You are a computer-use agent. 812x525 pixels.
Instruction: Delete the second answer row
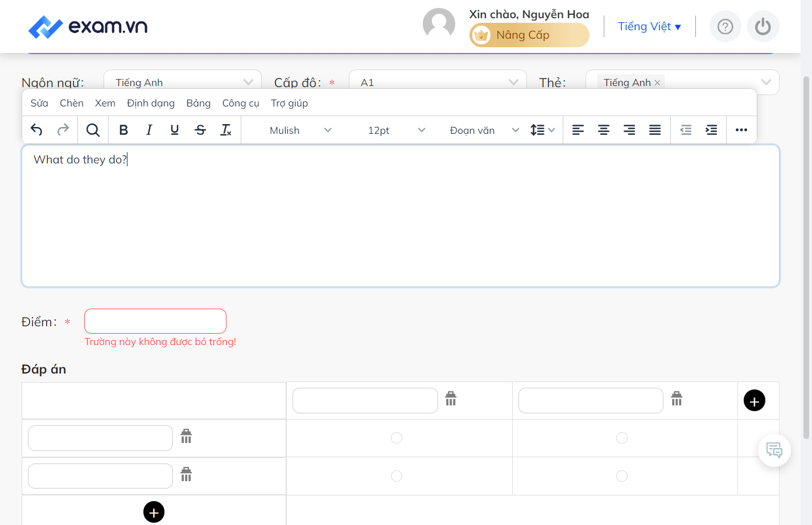(x=186, y=474)
